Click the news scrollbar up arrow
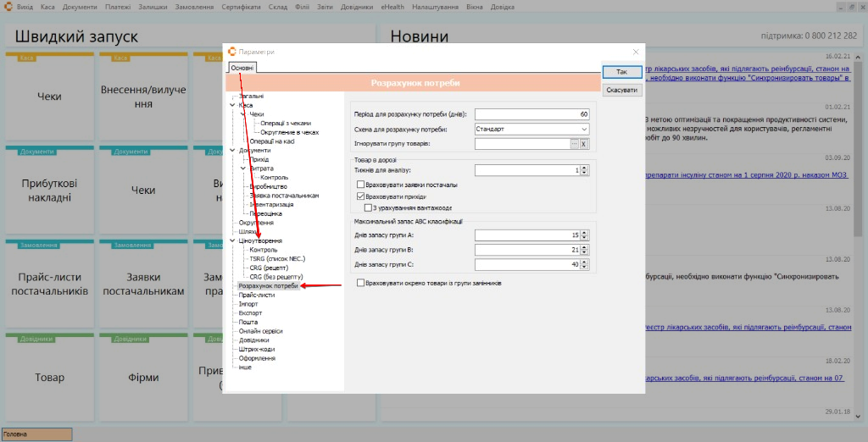Viewport: 868px width, 442px height. (858, 57)
